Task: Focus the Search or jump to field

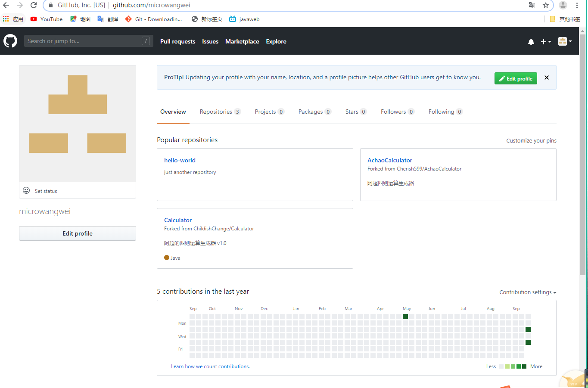Action: click(x=84, y=41)
